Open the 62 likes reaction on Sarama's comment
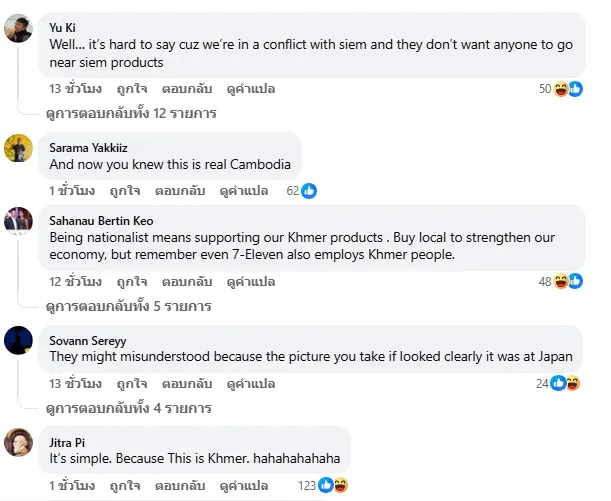Image resolution: width=611 pixels, height=501 pixels. (x=300, y=190)
